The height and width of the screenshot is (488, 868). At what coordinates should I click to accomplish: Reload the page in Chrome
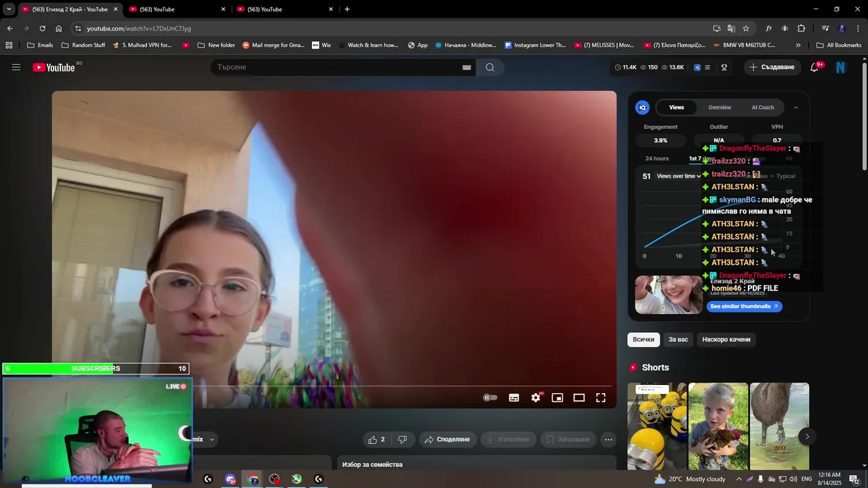click(x=42, y=28)
